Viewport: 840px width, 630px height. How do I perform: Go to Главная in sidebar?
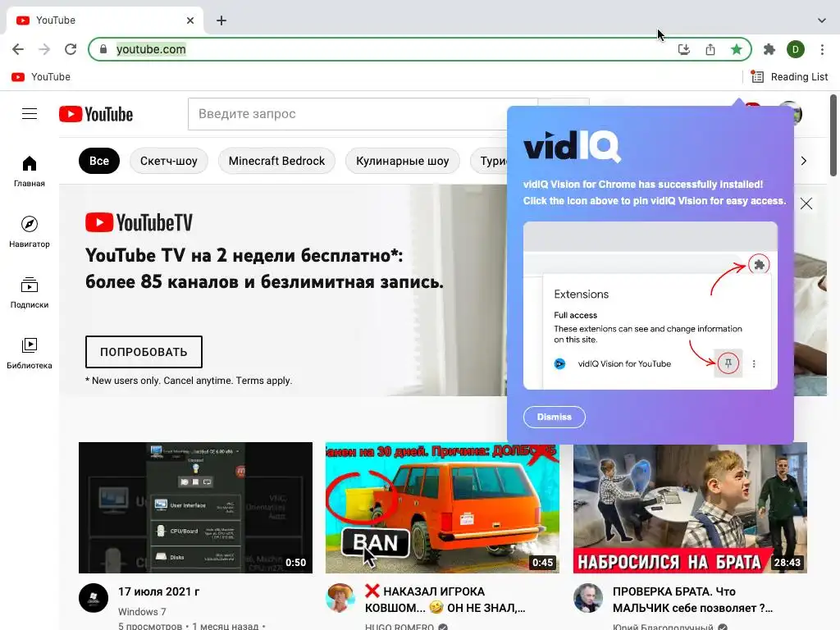coord(30,171)
